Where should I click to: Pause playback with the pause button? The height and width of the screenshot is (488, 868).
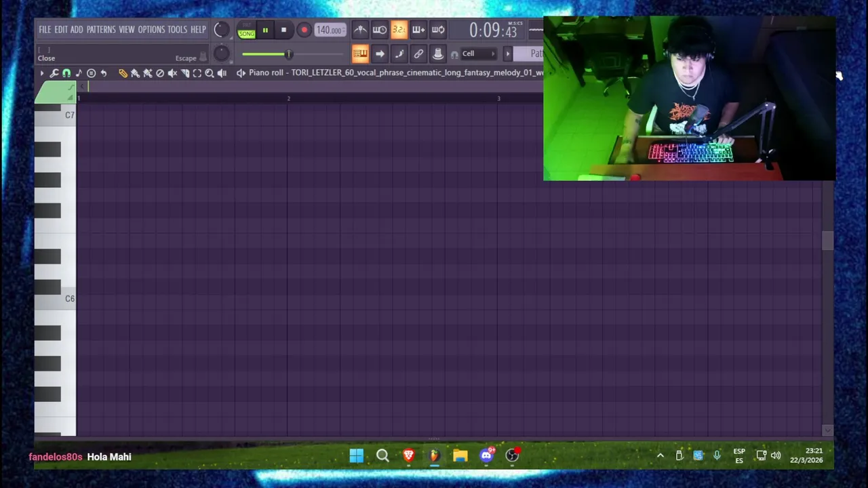point(265,30)
